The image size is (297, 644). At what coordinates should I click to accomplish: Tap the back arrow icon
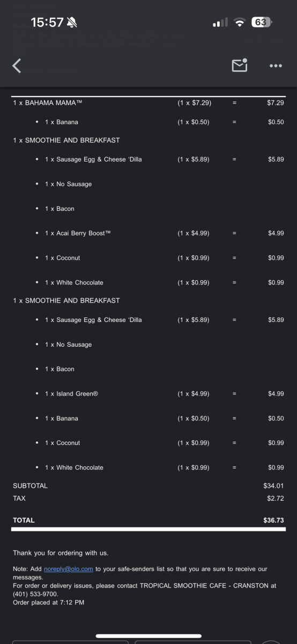tap(17, 66)
